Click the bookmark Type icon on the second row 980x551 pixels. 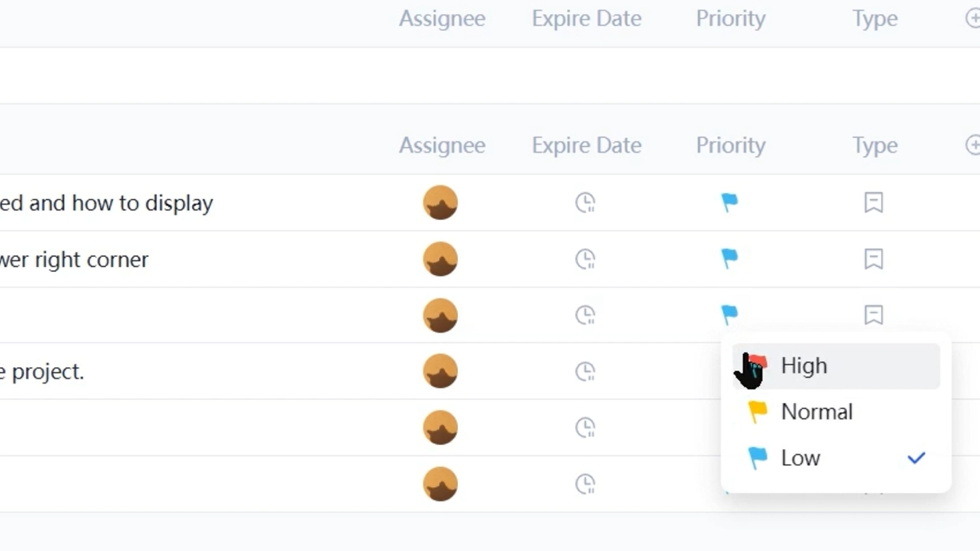(873, 259)
